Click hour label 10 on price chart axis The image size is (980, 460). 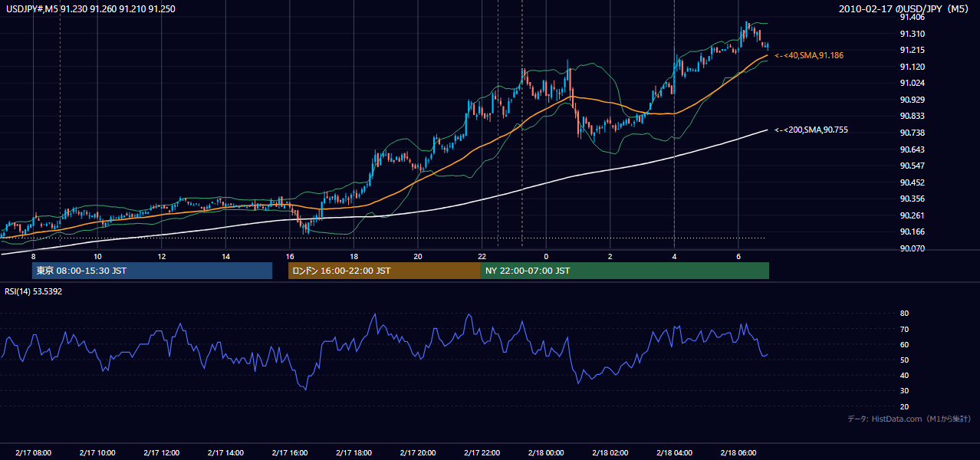click(x=97, y=256)
